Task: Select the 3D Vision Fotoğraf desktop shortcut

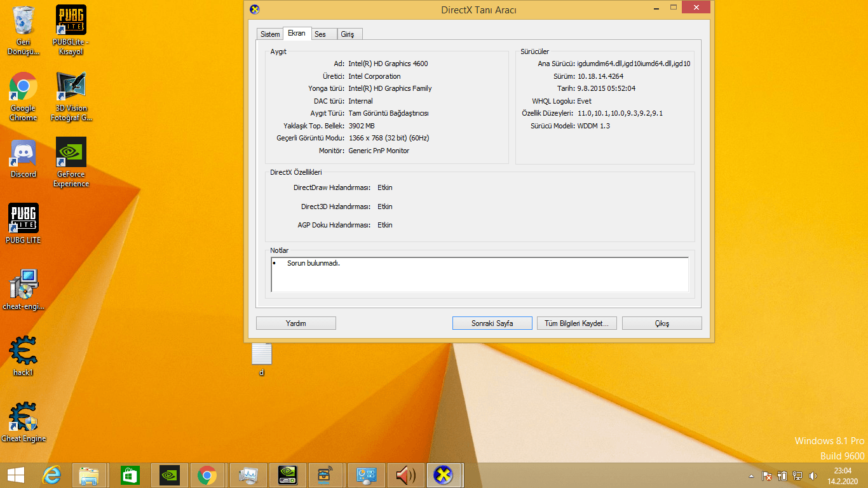Action: tap(71, 96)
